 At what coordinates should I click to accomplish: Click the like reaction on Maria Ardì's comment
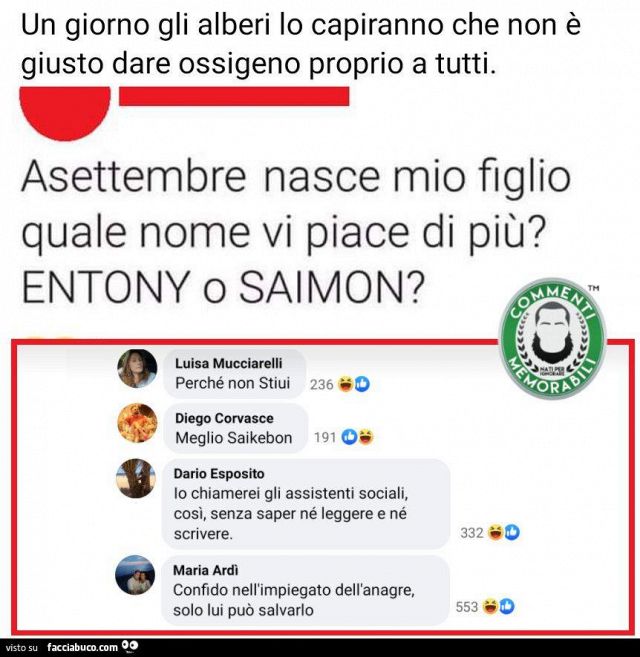point(507,606)
